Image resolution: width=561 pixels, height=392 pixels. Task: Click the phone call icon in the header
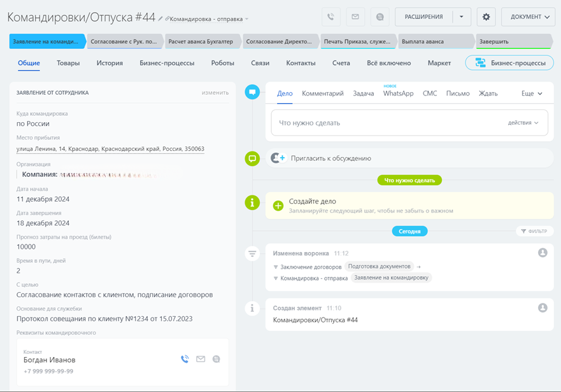330,17
